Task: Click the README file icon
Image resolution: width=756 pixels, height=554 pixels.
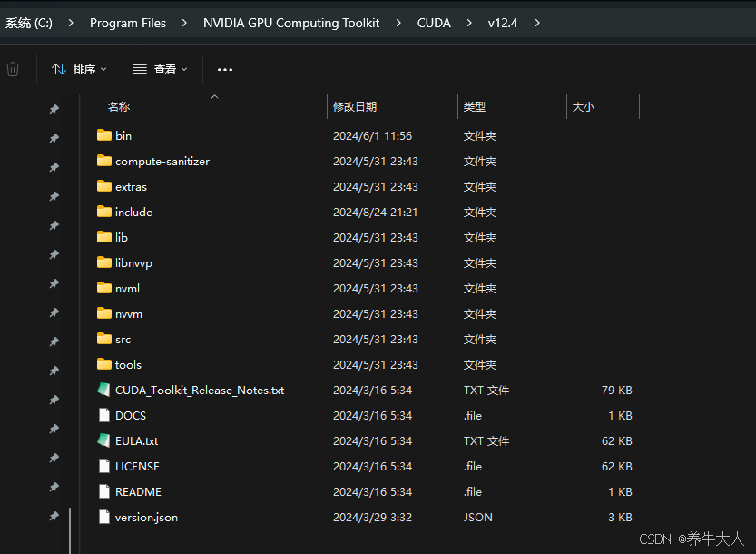Action: (104, 491)
